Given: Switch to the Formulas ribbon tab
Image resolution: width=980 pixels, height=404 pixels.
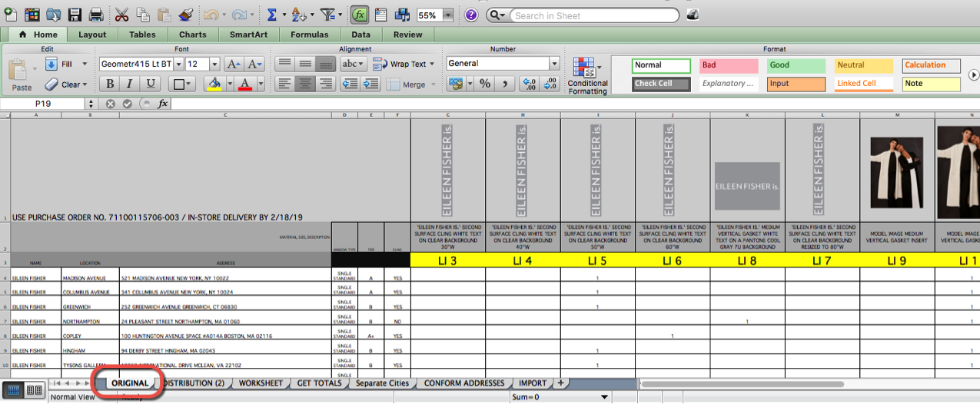Looking at the screenshot, I should (309, 35).
